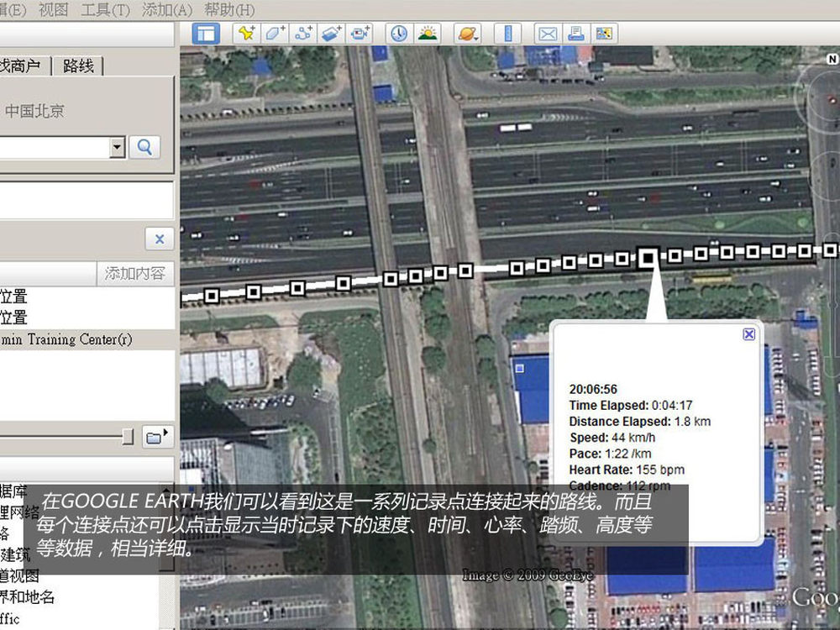This screenshot has height=630, width=840.
Task: Open the 工具(T) menu
Action: [105, 9]
